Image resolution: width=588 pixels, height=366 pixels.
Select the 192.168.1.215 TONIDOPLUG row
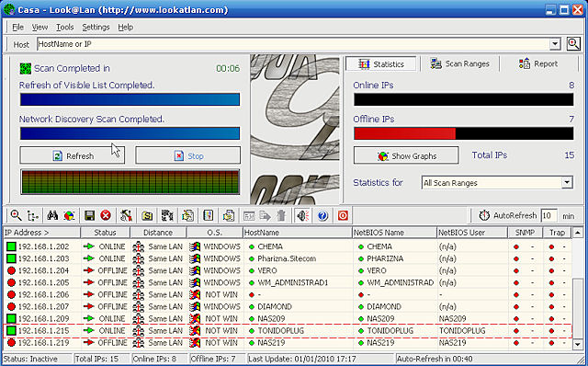288,331
